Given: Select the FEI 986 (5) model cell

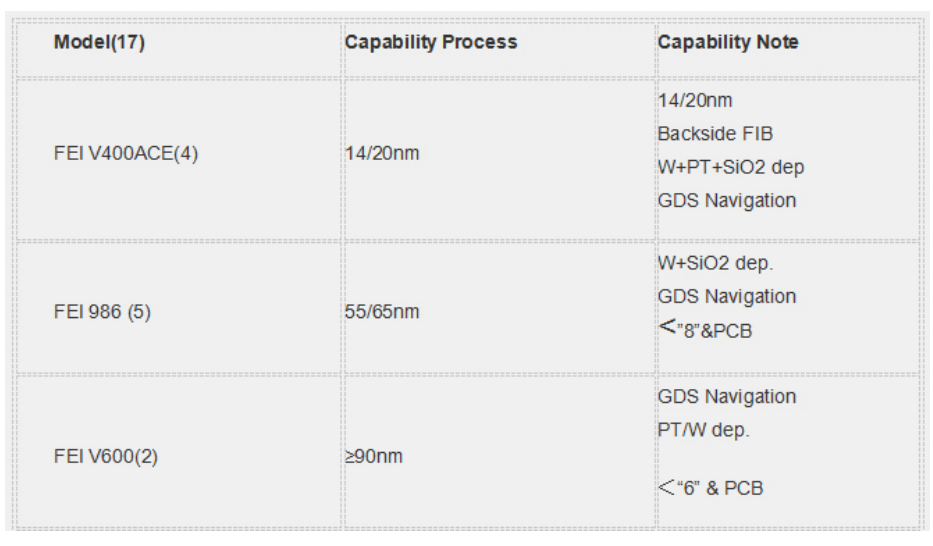Looking at the screenshot, I should click(x=102, y=311).
